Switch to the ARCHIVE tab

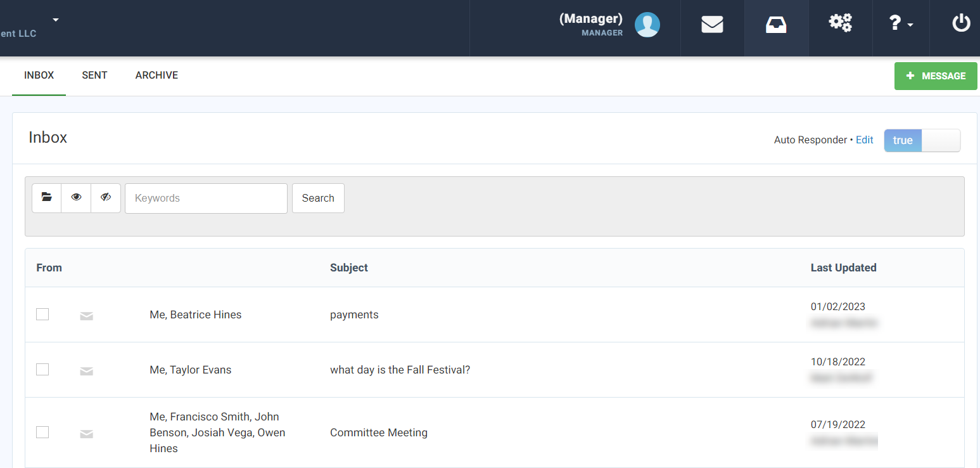[156, 75]
